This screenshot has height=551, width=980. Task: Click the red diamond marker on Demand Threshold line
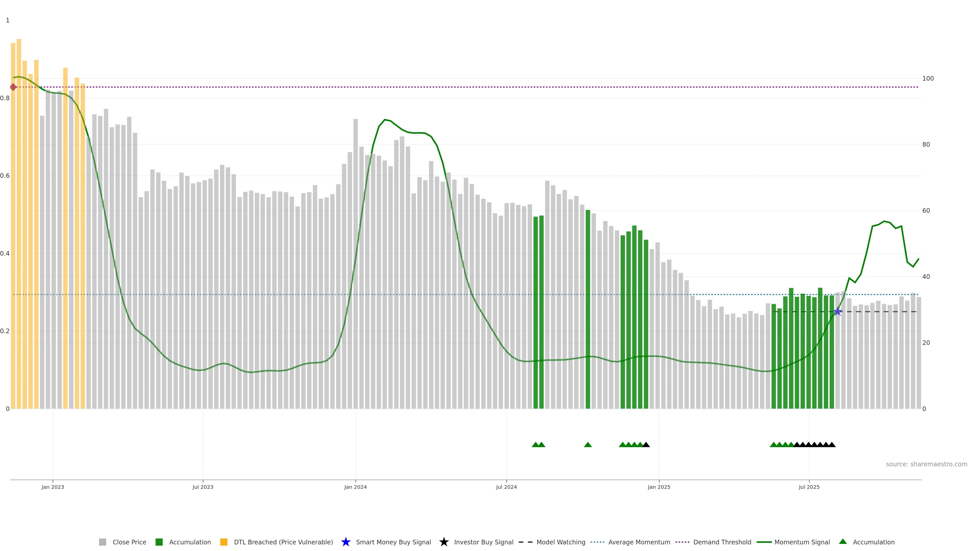[x=13, y=87]
